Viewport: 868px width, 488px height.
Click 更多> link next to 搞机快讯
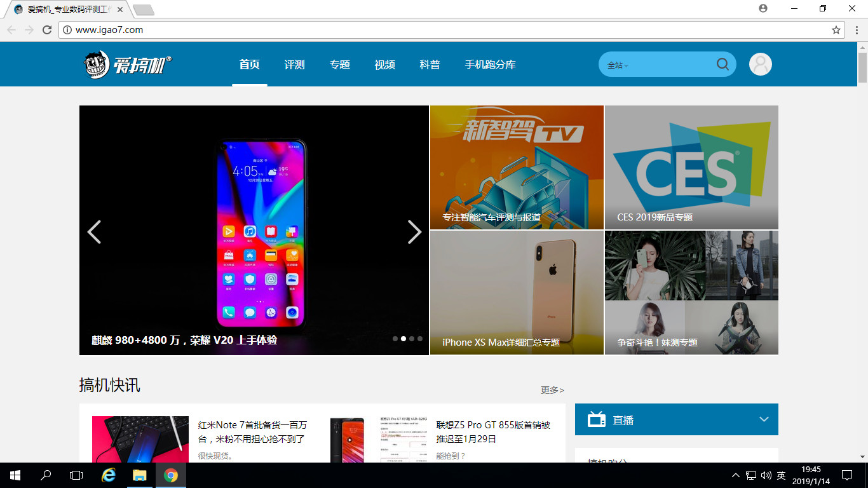coord(552,390)
